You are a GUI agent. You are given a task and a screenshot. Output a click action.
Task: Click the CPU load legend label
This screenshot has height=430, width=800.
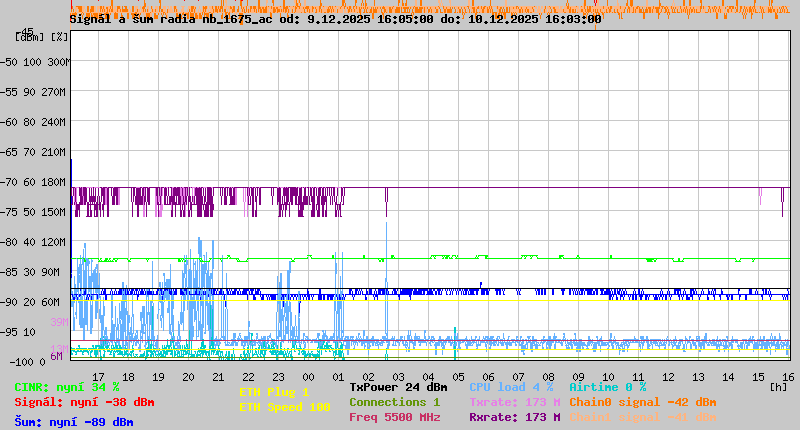tap(511, 387)
